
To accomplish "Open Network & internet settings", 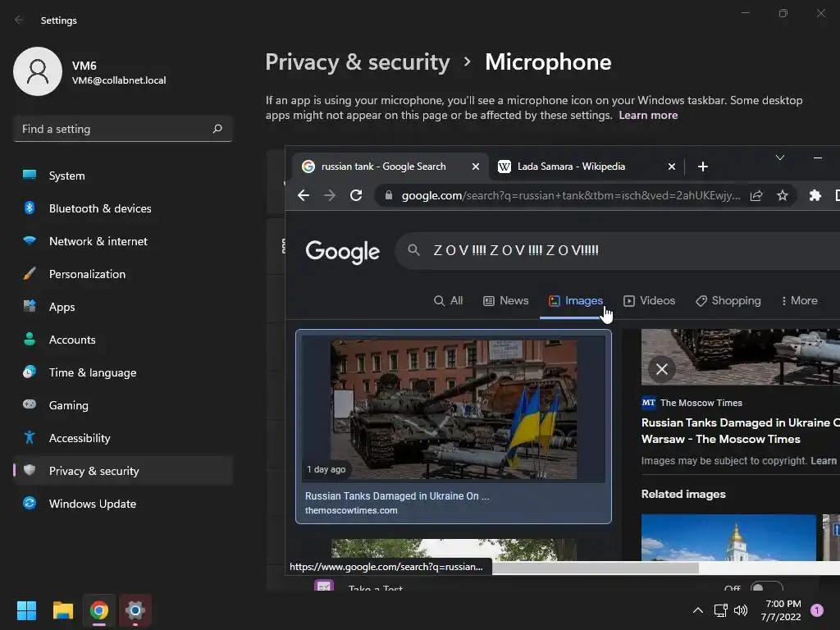I will 123,241.
